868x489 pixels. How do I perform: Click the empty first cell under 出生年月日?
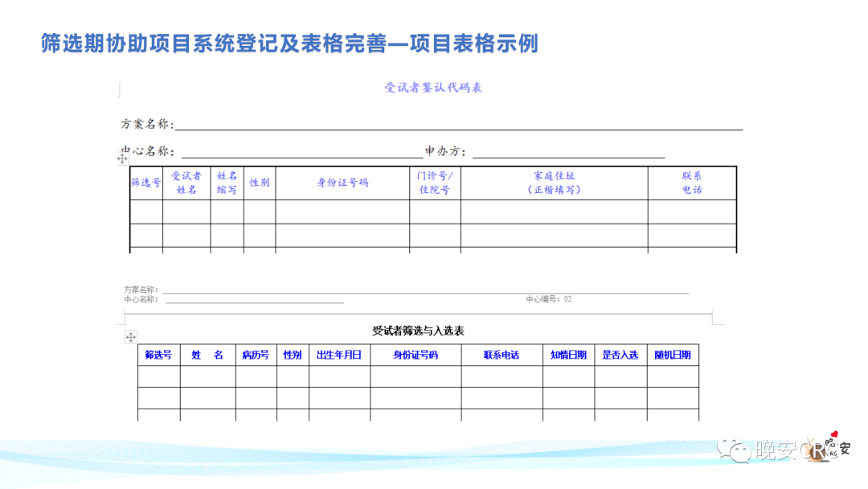(x=339, y=376)
